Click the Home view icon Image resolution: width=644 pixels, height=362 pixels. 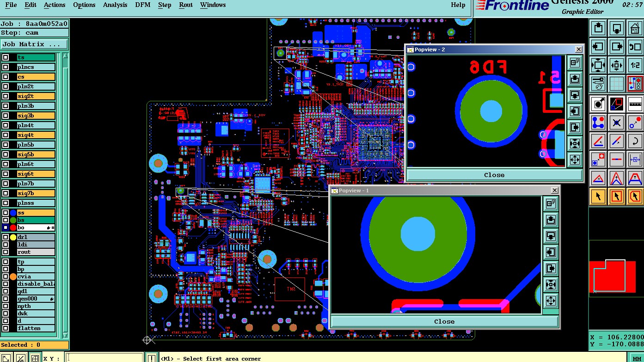point(635,28)
